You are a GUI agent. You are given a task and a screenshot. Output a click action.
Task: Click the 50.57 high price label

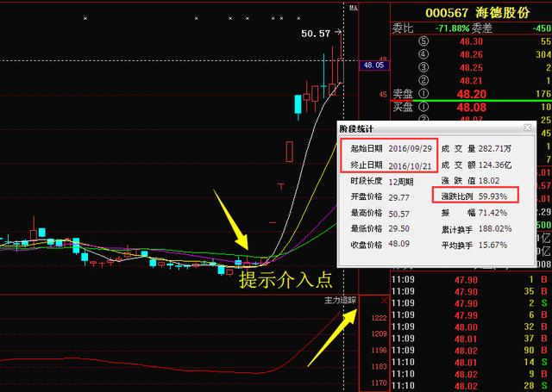coord(316,34)
